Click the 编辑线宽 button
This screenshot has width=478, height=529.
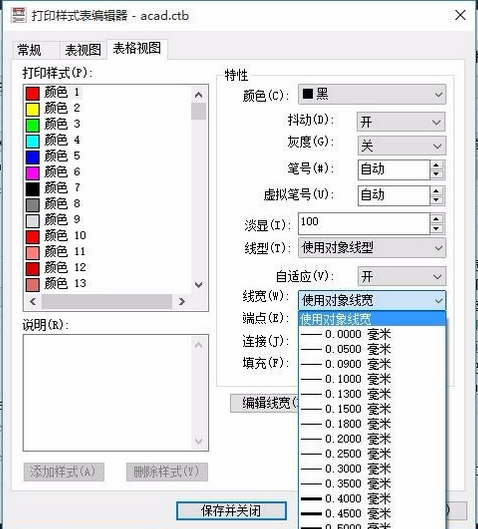(x=264, y=403)
